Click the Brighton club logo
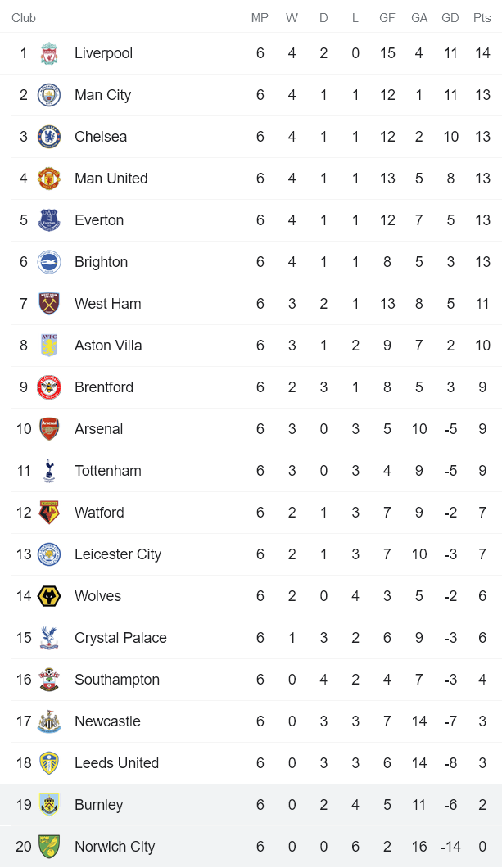Screen dimensions: 502x868 (49, 262)
